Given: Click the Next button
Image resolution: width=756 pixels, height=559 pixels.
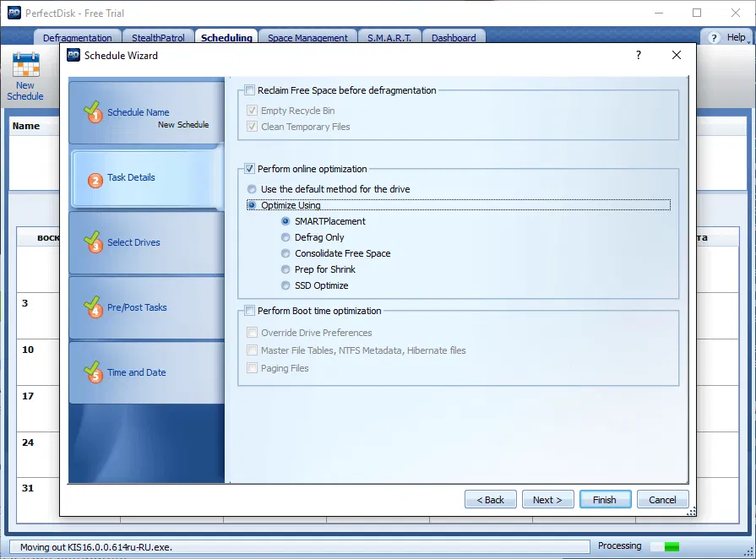Looking at the screenshot, I should click(x=547, y=500).
